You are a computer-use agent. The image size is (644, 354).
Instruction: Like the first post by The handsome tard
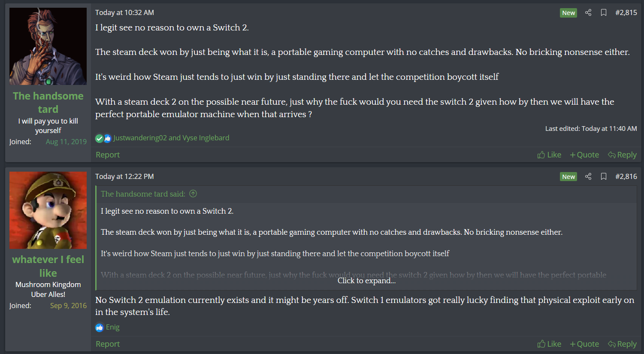tap(549, 155)
